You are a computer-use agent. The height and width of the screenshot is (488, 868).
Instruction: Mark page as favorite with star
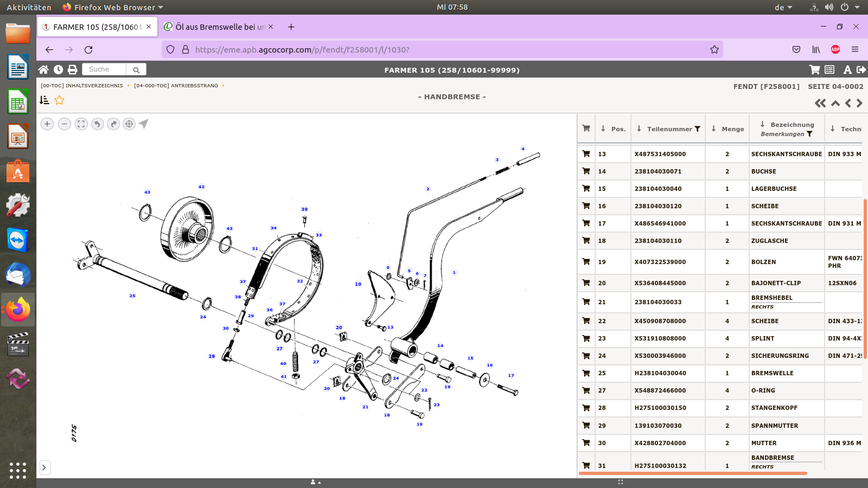click(59, 100)
